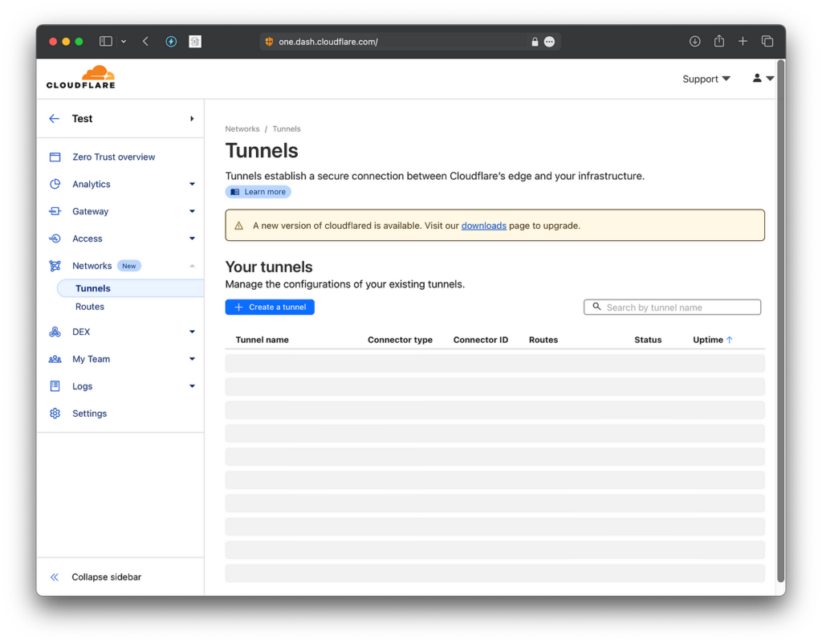Click the Search by tunnel name field
The image size is (822, 644).
672,307
